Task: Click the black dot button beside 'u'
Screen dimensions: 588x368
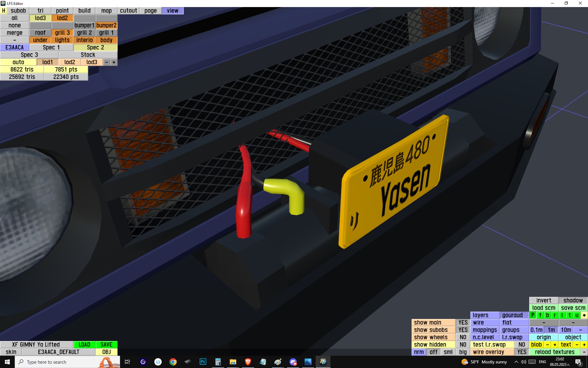Action: pyautogui.click(x=584, y=315)
